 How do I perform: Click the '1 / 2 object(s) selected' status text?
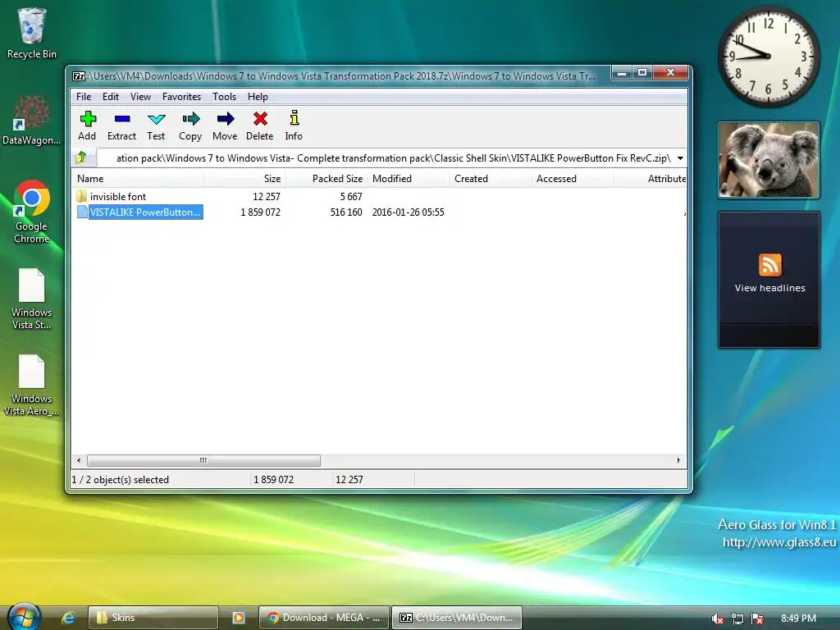121,479
